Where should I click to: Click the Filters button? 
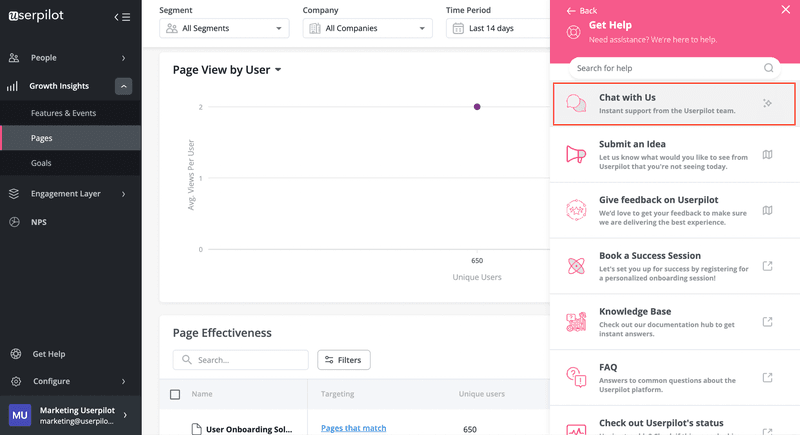[x=344, y=360]
